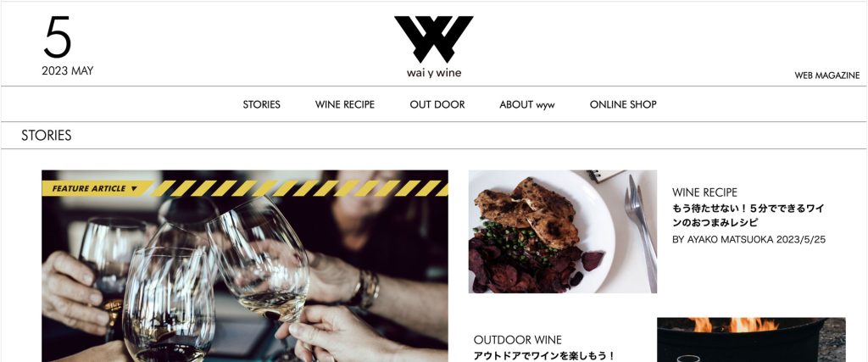868x362 pixels.
Task: Open the STORIES menu item
Action: tap(261, 104)
